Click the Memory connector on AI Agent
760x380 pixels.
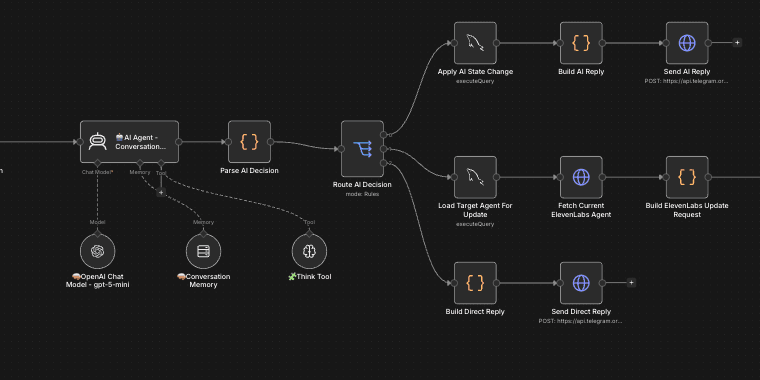tap(140, 163)
